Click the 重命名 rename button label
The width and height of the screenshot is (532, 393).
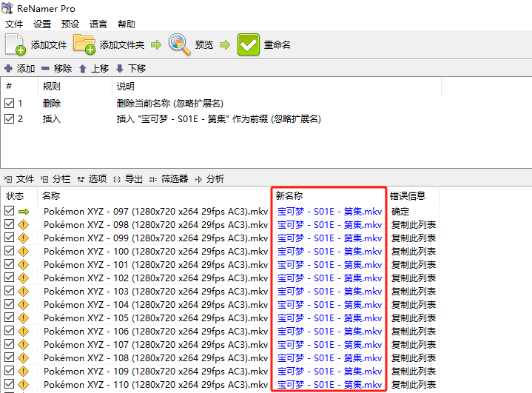[x=277, y=45]
